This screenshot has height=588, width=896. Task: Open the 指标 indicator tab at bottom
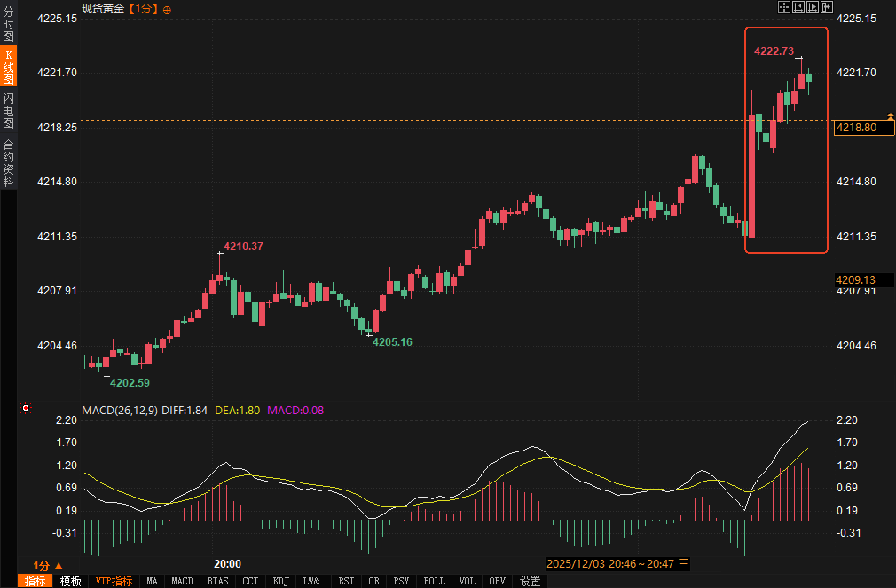35,581
